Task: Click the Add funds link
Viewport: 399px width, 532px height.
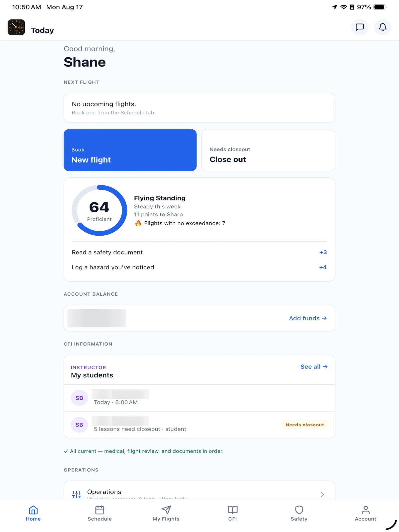Action: pos(308,318)
